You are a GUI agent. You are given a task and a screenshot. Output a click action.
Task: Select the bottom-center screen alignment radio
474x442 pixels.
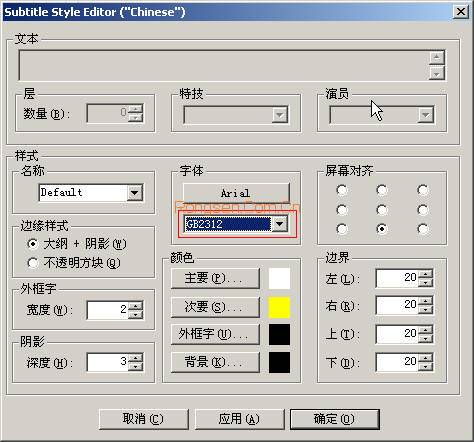point(382,229)
